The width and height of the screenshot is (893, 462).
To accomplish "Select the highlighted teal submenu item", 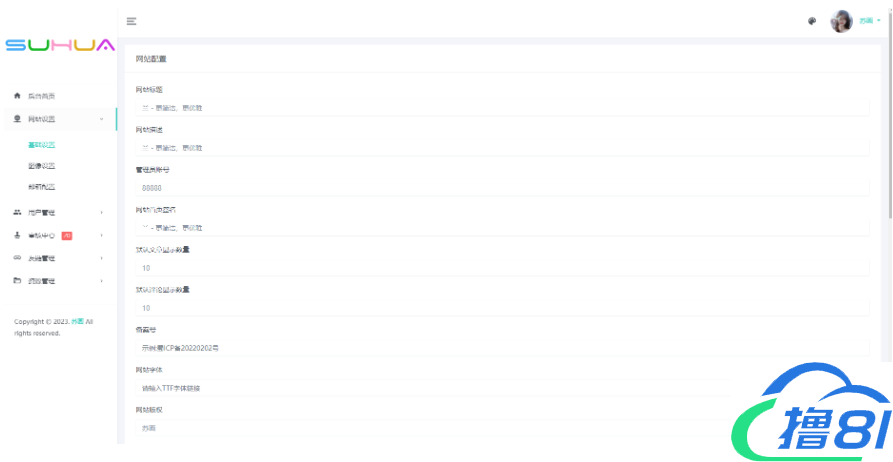I will (41, 145).
